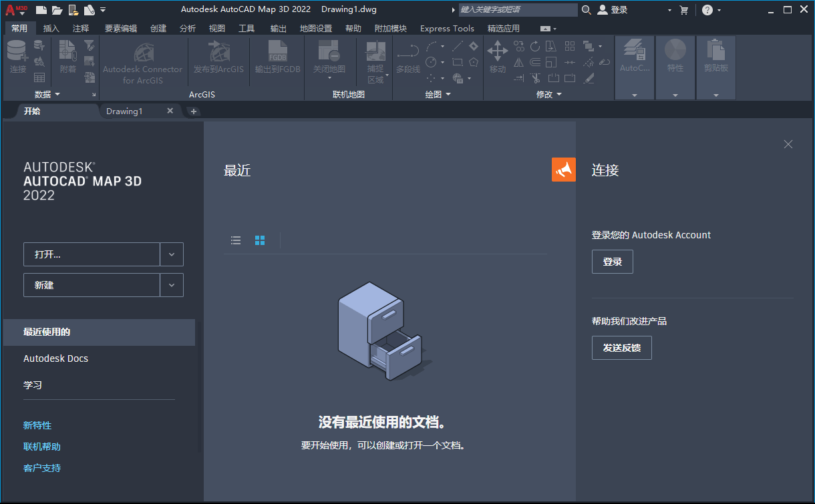Click the polygon tool icon in 绘图 panel
This screenshot has width=815, height=504.
pyautogui.click(x=474, y=62)
